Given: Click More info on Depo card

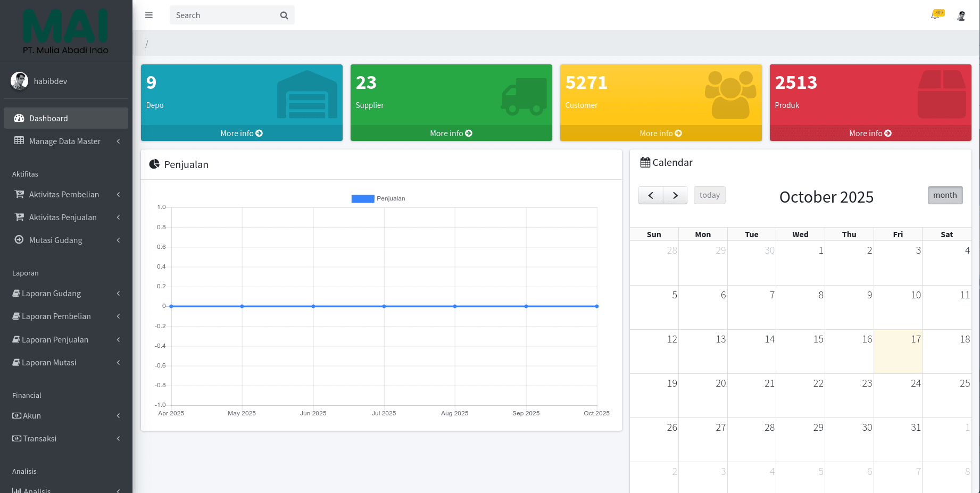Looking at the screenshot, I should (x=242, y=133).
